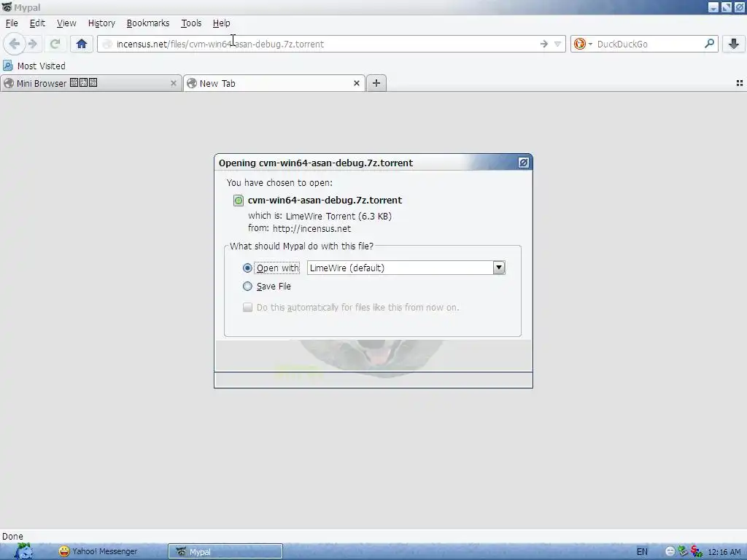Click the DuckDuckGo logo icon
Screen dimensions: 747x560
(579, 44)
